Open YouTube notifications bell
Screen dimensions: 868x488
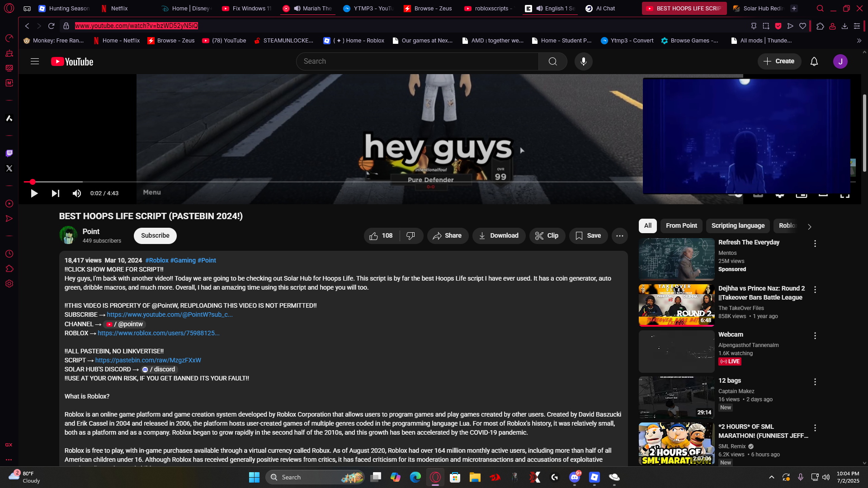pos(814,61)
